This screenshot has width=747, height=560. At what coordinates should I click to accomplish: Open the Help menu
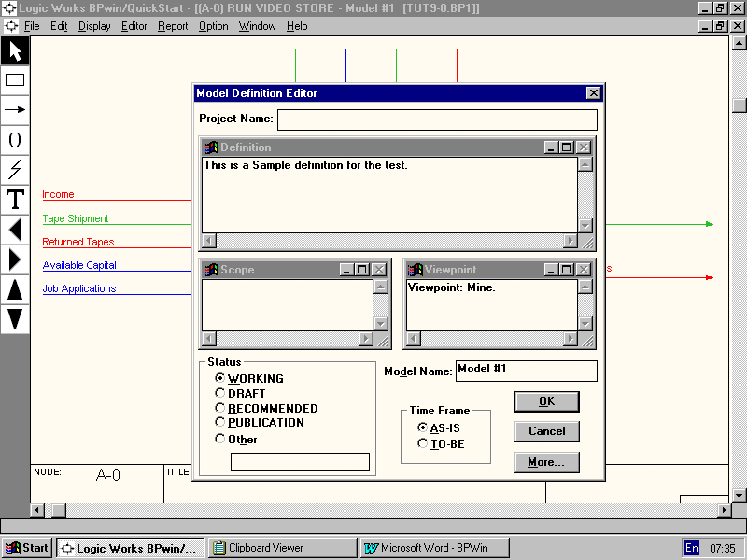click(297, 26)
